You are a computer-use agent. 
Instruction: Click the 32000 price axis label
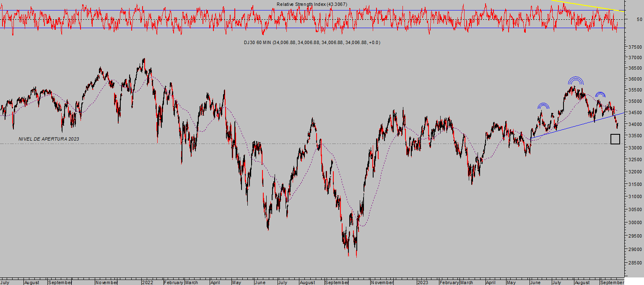click(x=636, y=172)
